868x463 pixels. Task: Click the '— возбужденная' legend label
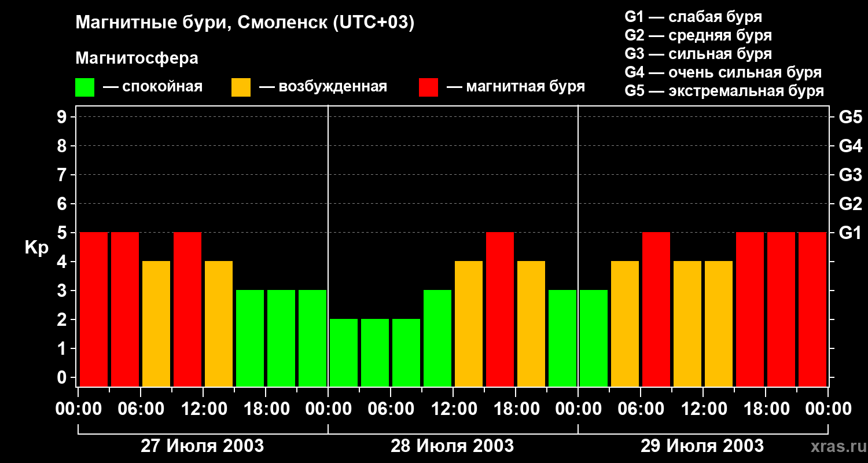click(323, 87)
